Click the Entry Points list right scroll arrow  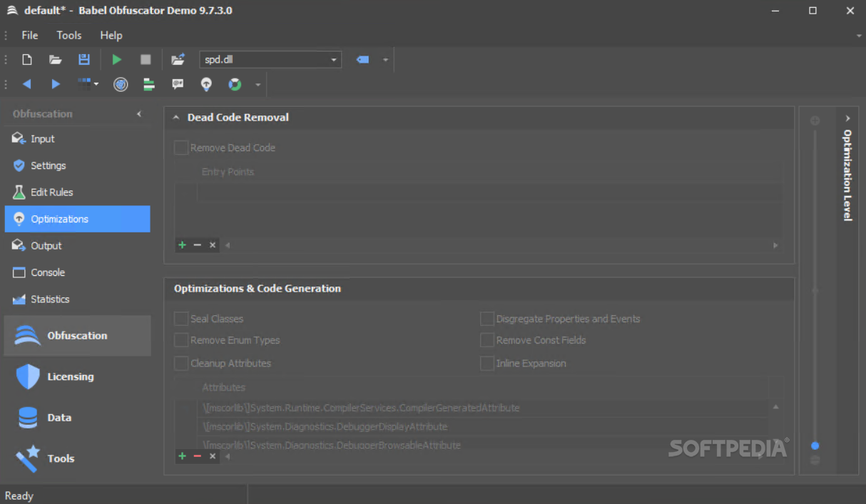775,245
